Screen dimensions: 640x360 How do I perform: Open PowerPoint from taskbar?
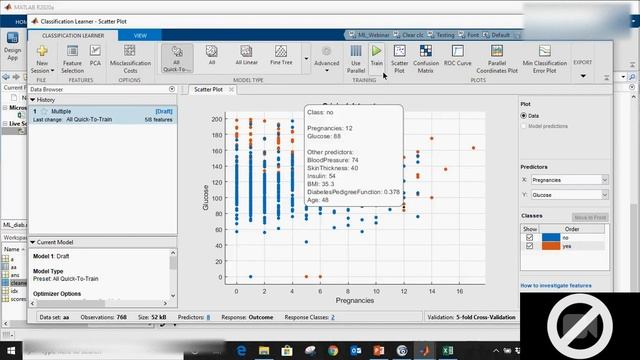coord(379,351)
